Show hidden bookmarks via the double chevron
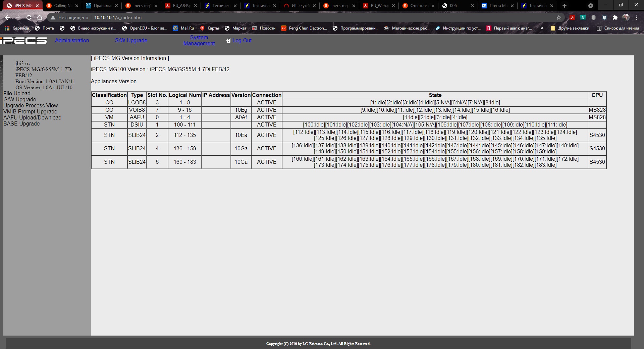Image resolution: width=644 pixels, height=349 pixels. pyautogui.click(x=542, y=28)
